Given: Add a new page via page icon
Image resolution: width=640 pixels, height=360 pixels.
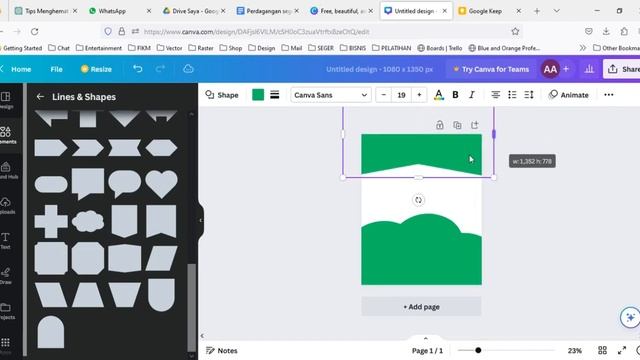Looking at the screenshot, I should (x=474, y=125).
